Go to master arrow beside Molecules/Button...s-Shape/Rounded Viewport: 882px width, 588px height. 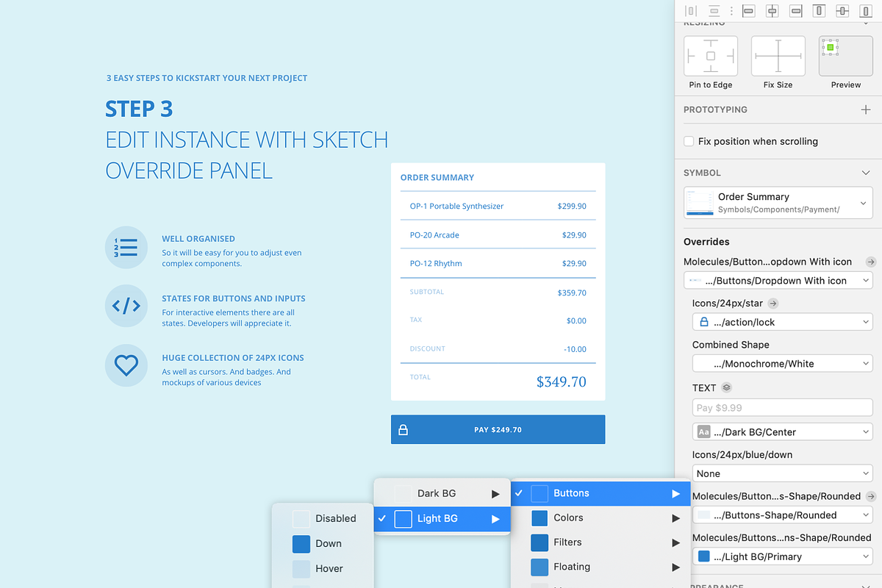(x=871, y=496)
